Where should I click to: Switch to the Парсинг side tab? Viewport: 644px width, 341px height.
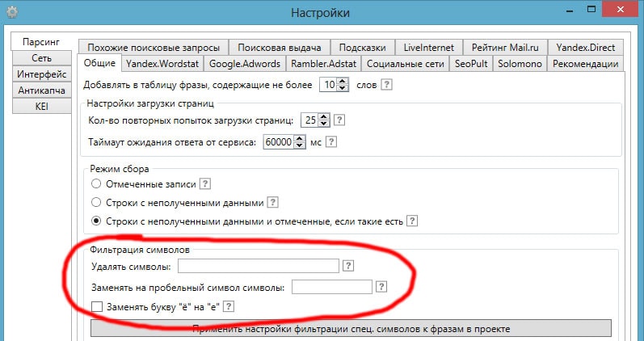pos(41,42)
